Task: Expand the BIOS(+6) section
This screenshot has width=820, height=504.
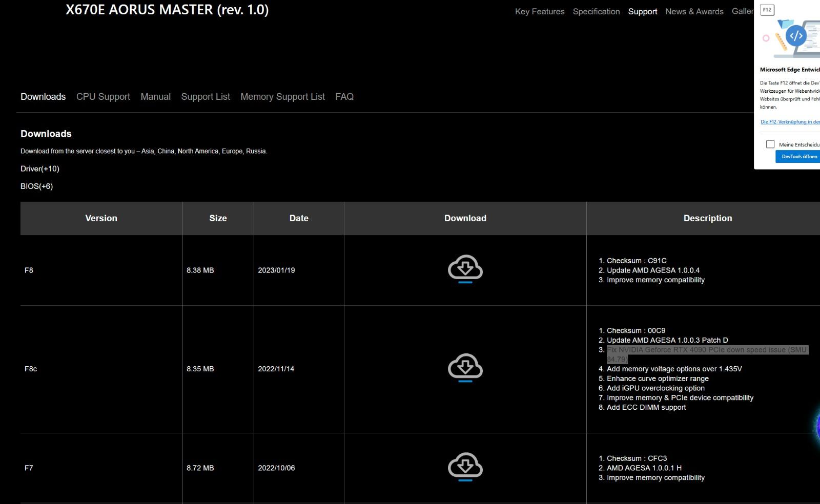Action: (36, 186)
